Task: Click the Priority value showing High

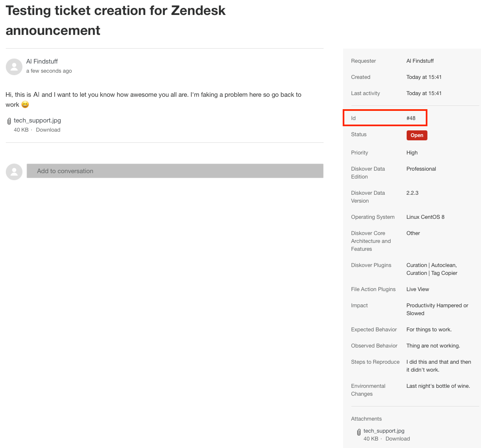Action: coord(412,152)
